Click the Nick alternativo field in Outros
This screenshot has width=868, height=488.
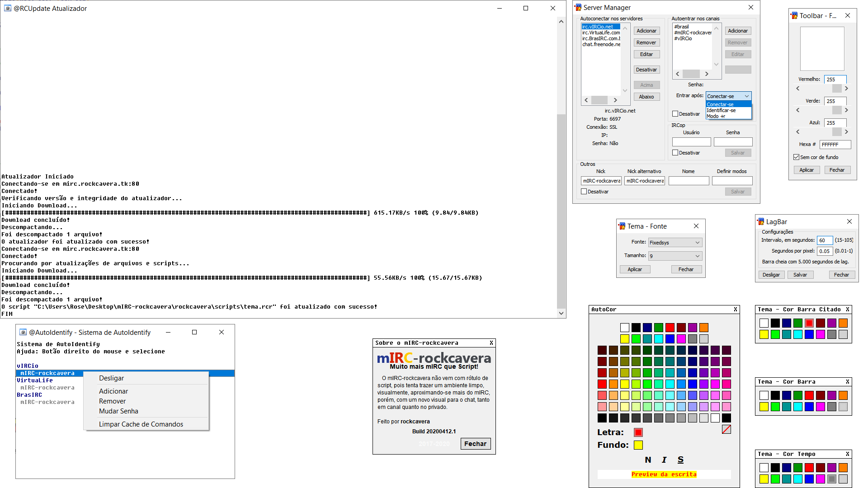[645, 181]
